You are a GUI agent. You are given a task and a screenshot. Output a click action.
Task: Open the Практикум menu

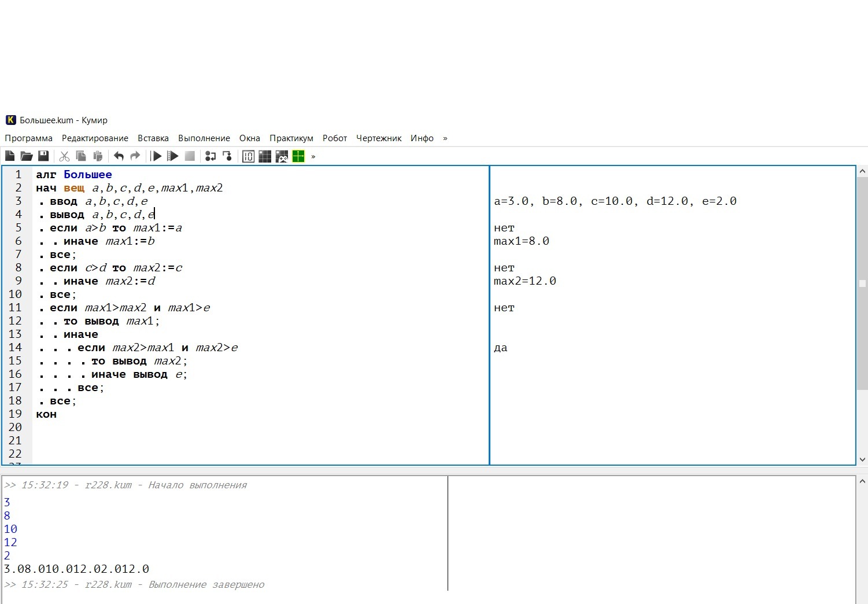pyautogui.click(x=291, y=138)
